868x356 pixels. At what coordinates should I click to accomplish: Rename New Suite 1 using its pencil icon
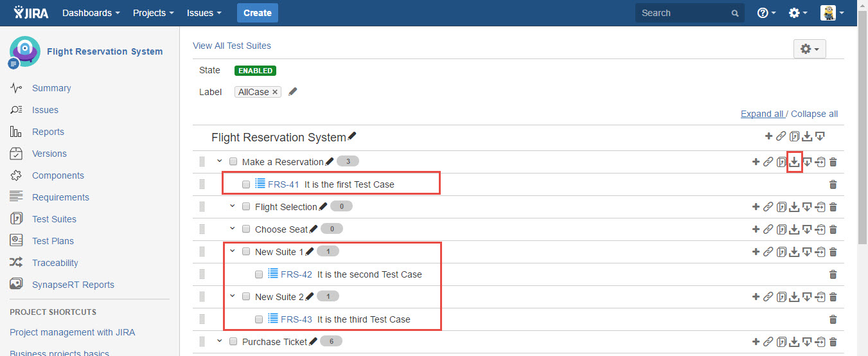[x=310, y=252]
